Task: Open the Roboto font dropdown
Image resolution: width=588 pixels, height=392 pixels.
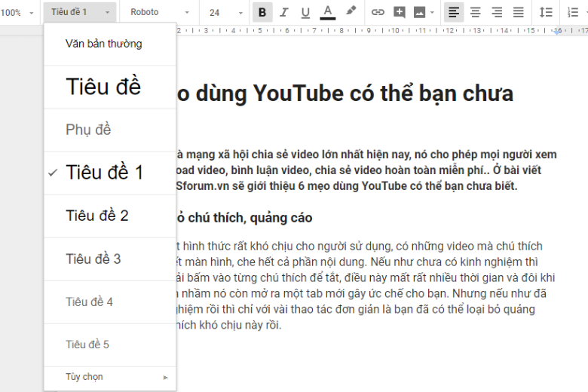Action: click(x=160, y=12)
